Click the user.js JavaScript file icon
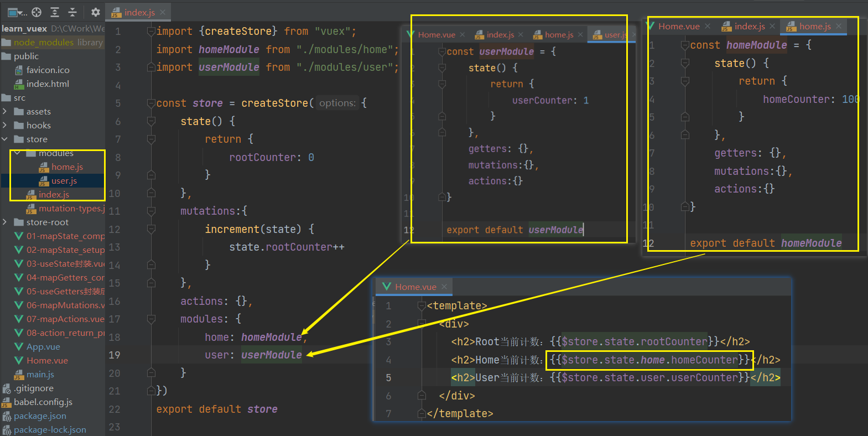This screenshot has width=868, height=436. pos(44,181)
